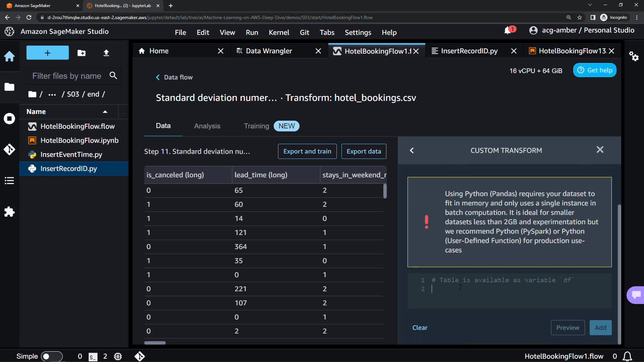Screen dimensions: 644x362
Task: Open the Table of Contents list icon
Action: click(x=9, y=181)
